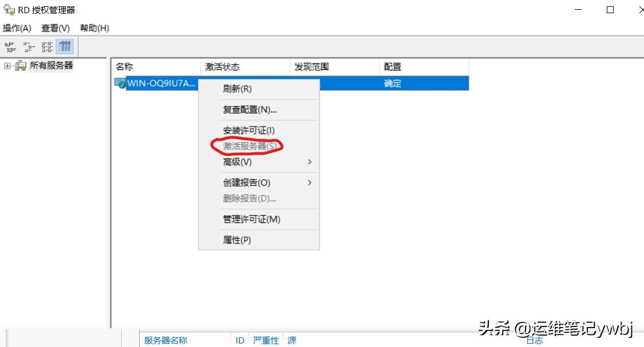Open the 操作(A) menu

click(17, 27)
